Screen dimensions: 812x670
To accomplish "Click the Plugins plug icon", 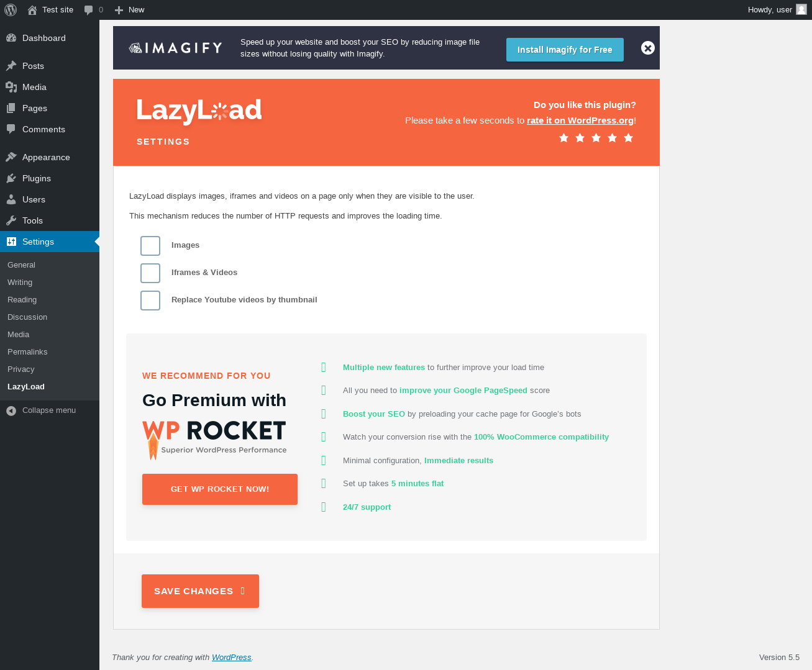I will [11, 178].
